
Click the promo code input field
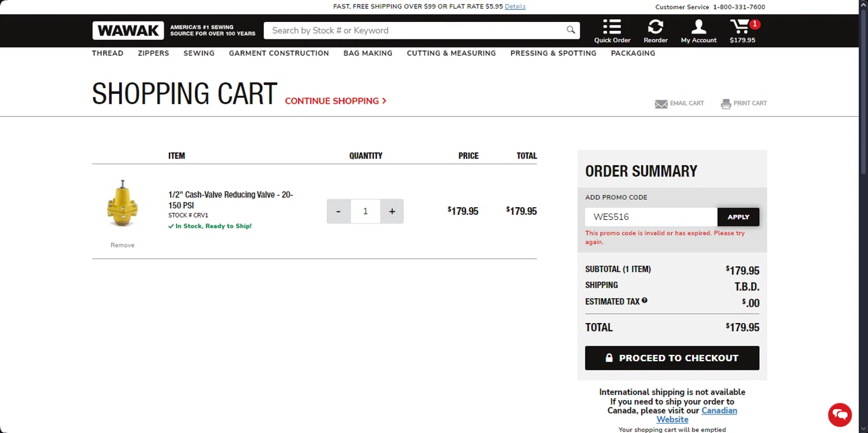[x=651, y=217]
